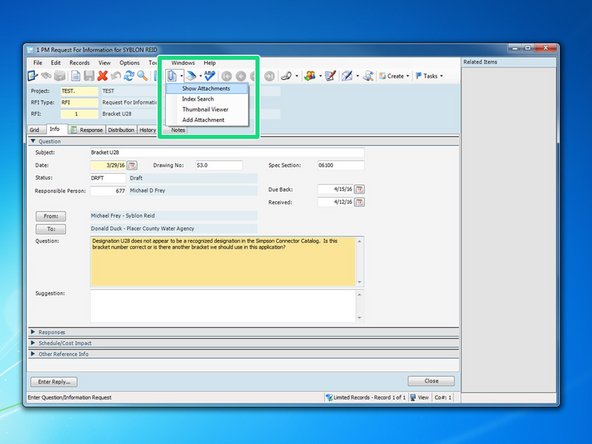Screen dimensions: 592x444
Task: Open dropdown arrow beside the pencil on paper icon
Action: [x=358, y=76]
